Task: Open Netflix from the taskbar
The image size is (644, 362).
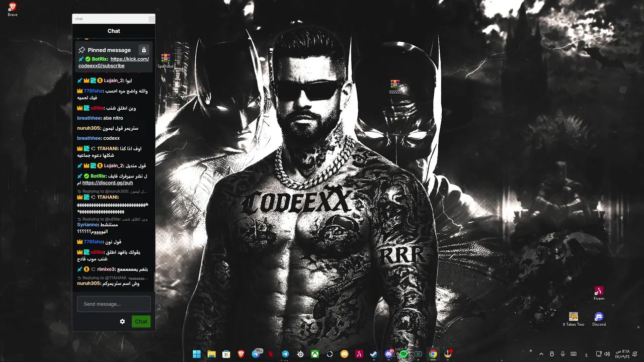Action: point(271,354)
